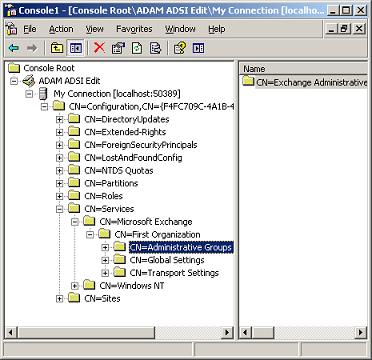Collapse the My Connection node
The image size is (372, 360).
tap(29, 94)
